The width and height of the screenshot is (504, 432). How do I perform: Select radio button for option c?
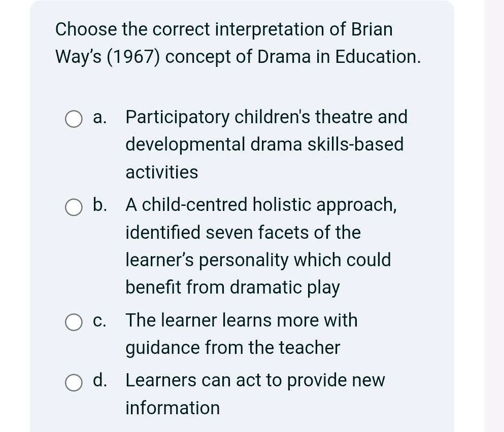tap(74, 322)
